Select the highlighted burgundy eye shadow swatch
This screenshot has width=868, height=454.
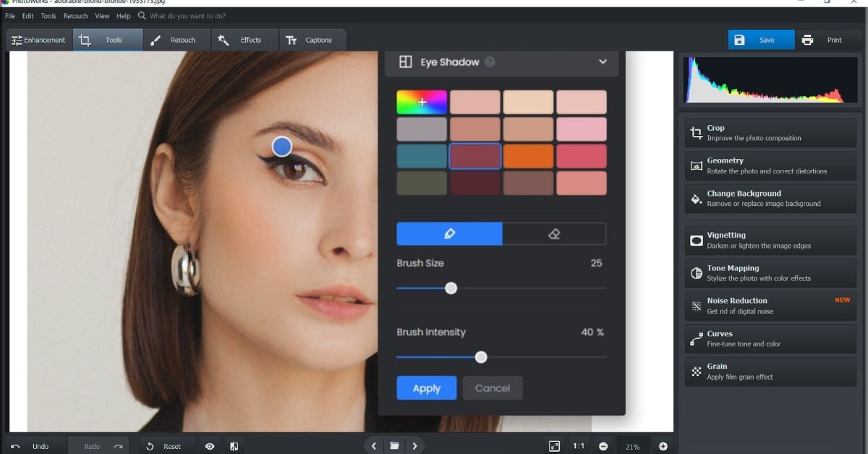(x=475, y=156)
